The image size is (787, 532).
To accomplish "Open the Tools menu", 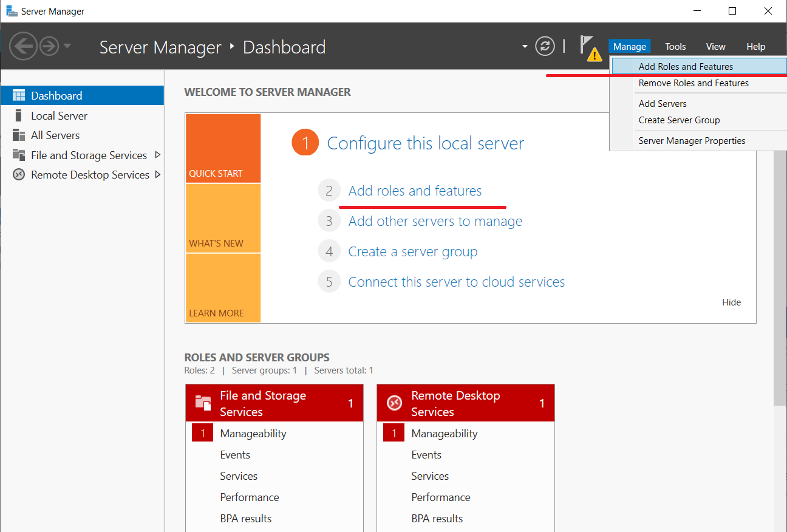I will 675,46.
